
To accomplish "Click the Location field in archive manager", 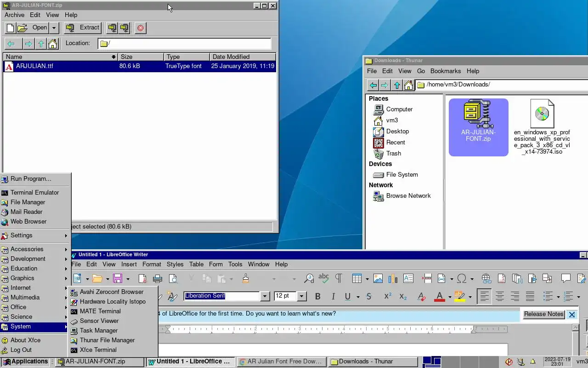I will coord(185,44).
